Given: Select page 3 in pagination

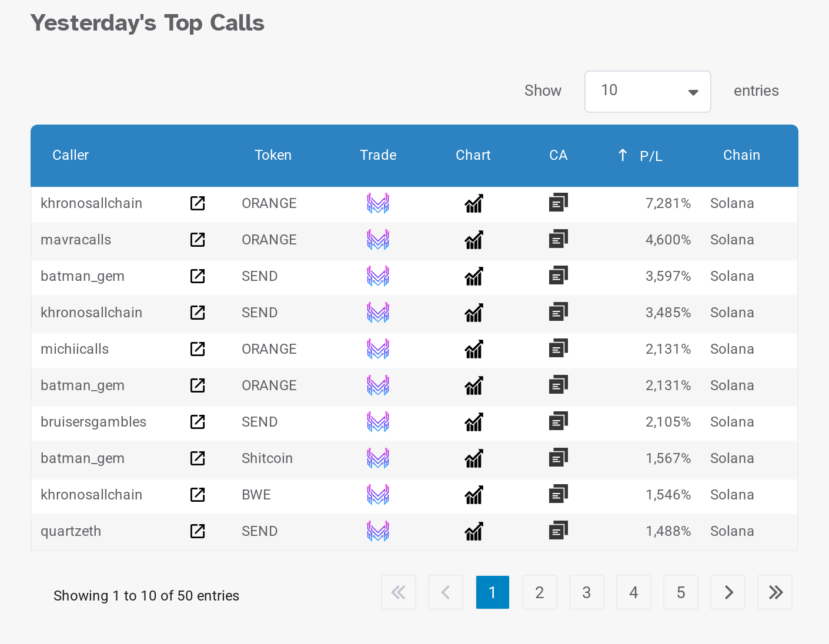Looking at the screenshot, I should pos(586,592).
